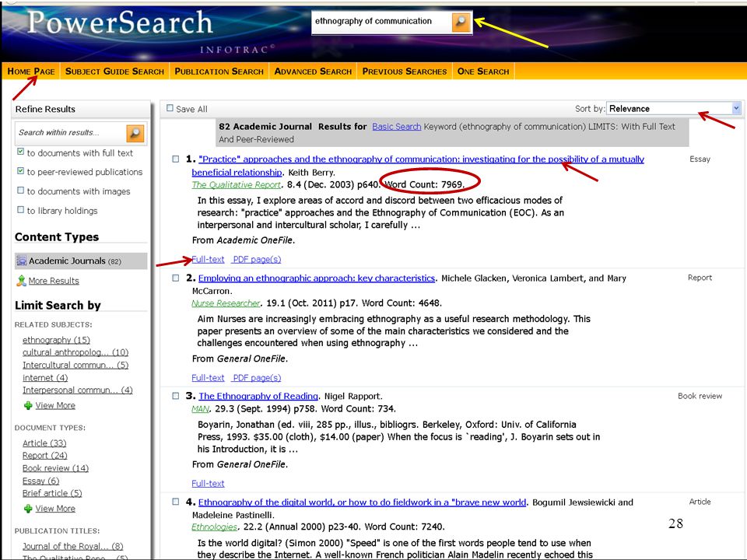This screenshot has width=747, height=560.
Task: Limit to Article (33) document type
Action: (x=44, y=443)
